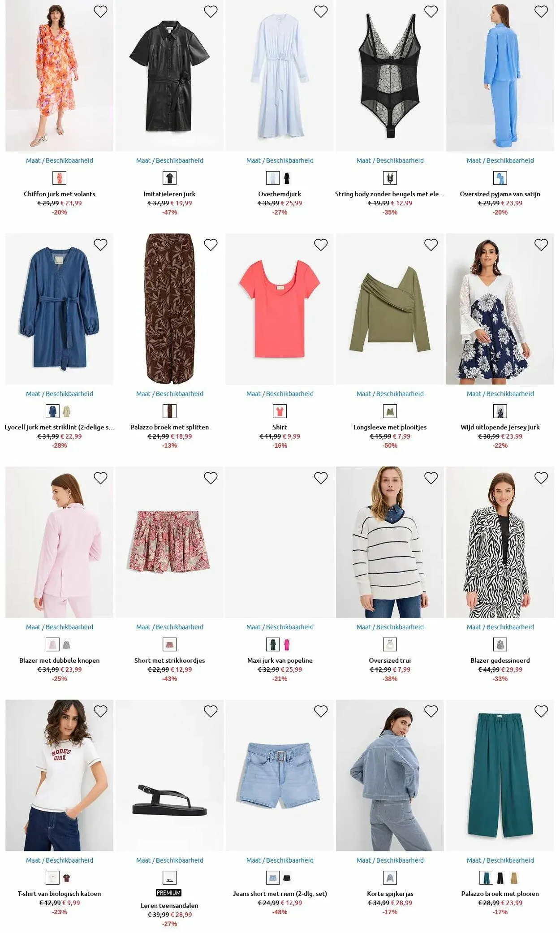Open the Palazzo broek met splitten image
The height and width of the screenshot is (933, 560).
tap(169, 309)
